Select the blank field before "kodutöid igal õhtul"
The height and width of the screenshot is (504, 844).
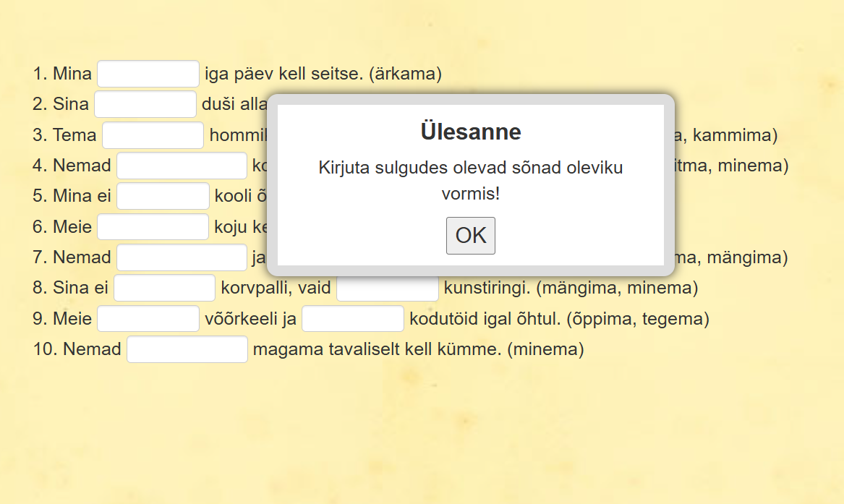click(353, 319)
